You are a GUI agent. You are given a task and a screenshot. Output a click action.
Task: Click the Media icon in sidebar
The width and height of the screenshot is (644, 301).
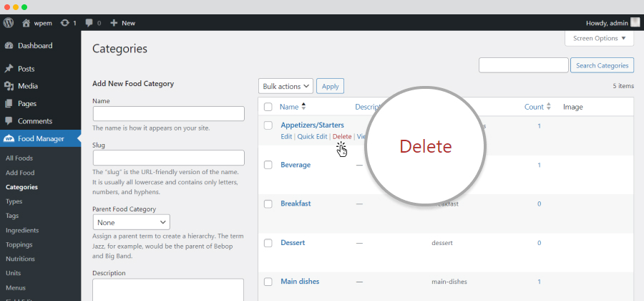pos(9,86)
